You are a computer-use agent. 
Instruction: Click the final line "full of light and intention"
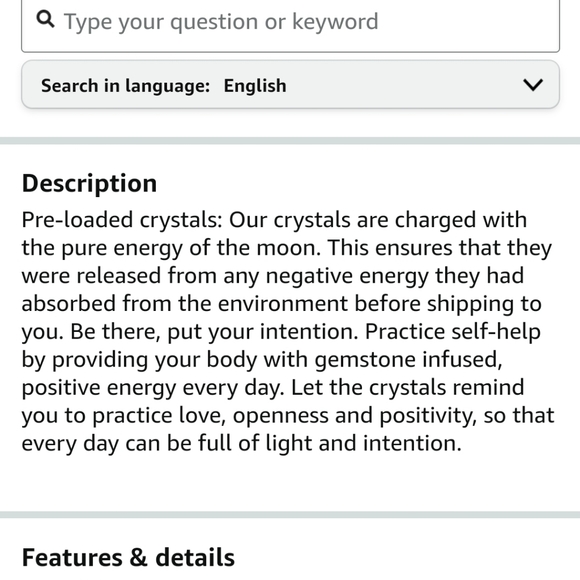tap(242, 443)
